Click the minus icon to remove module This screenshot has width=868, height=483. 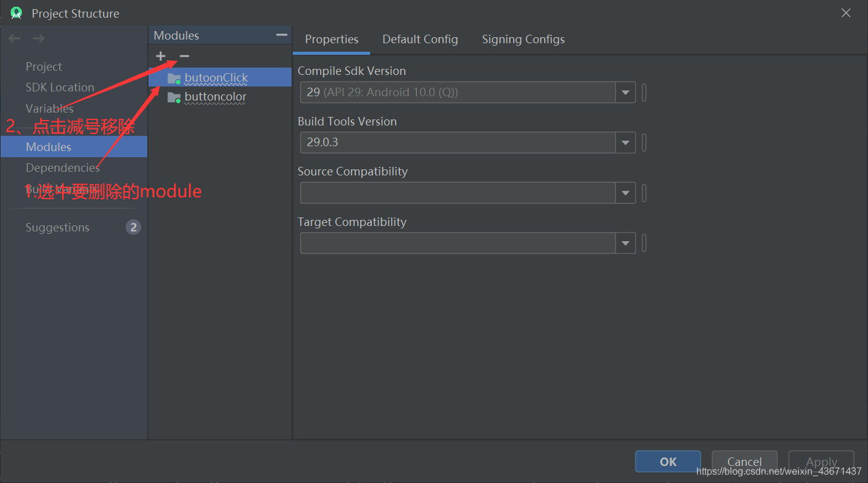tap(184, 56)
